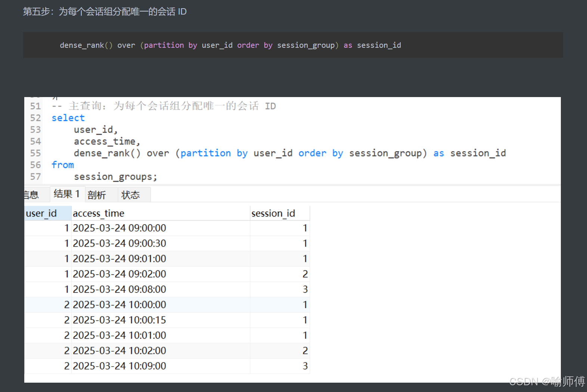Select the user_id column header
Screen dimensions: 587x392
48,213
